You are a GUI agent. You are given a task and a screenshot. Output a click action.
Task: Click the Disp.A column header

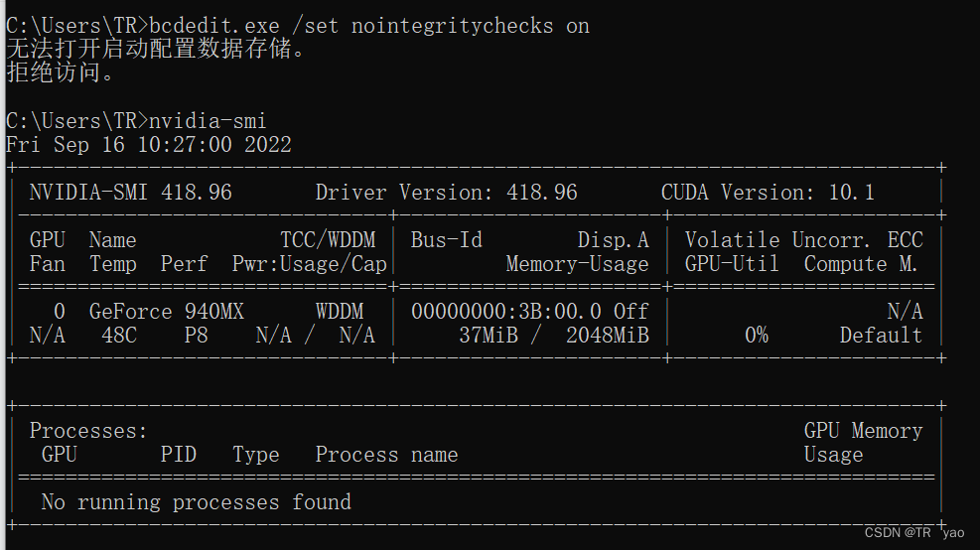click(x=614, y=240)
